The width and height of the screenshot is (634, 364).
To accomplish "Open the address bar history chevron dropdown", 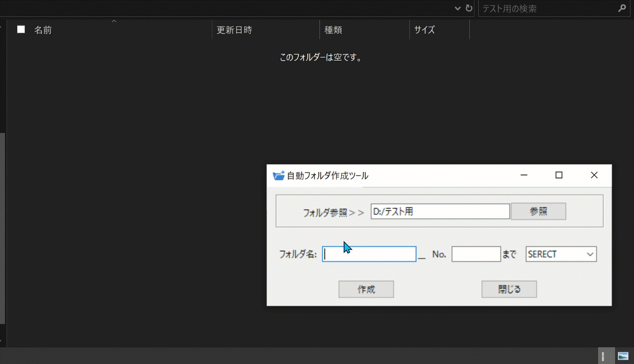I will click(x=458, y=8).
